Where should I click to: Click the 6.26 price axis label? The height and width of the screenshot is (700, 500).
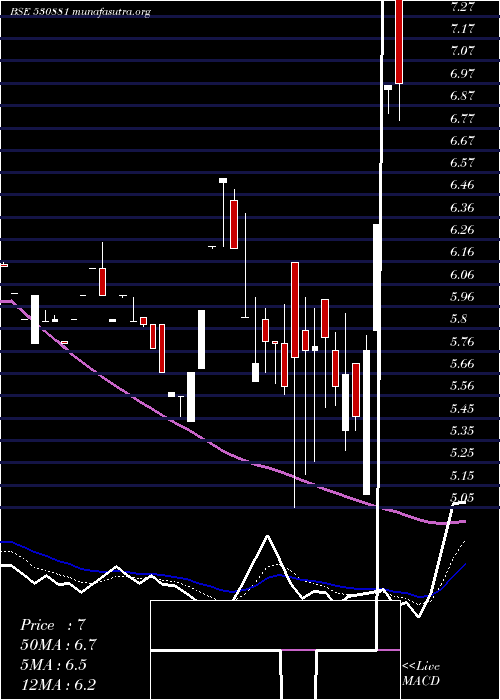[x=462, y=230]
